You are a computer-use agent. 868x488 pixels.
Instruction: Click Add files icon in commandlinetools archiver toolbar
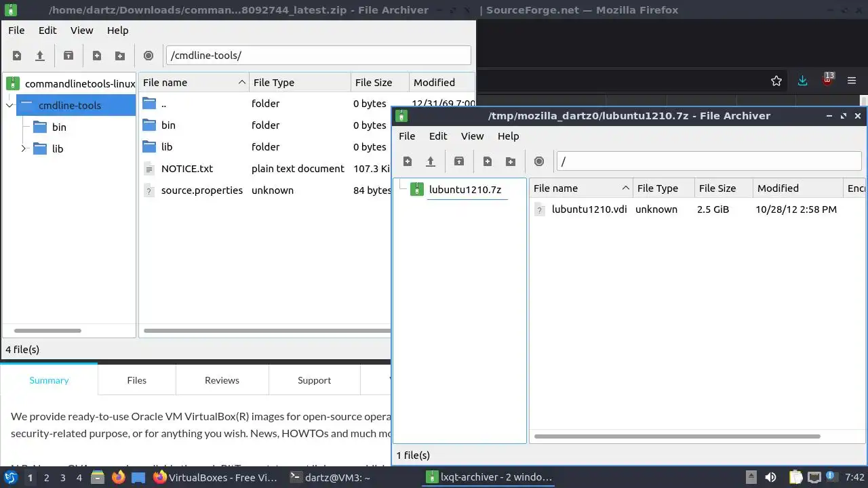(97, 56)
